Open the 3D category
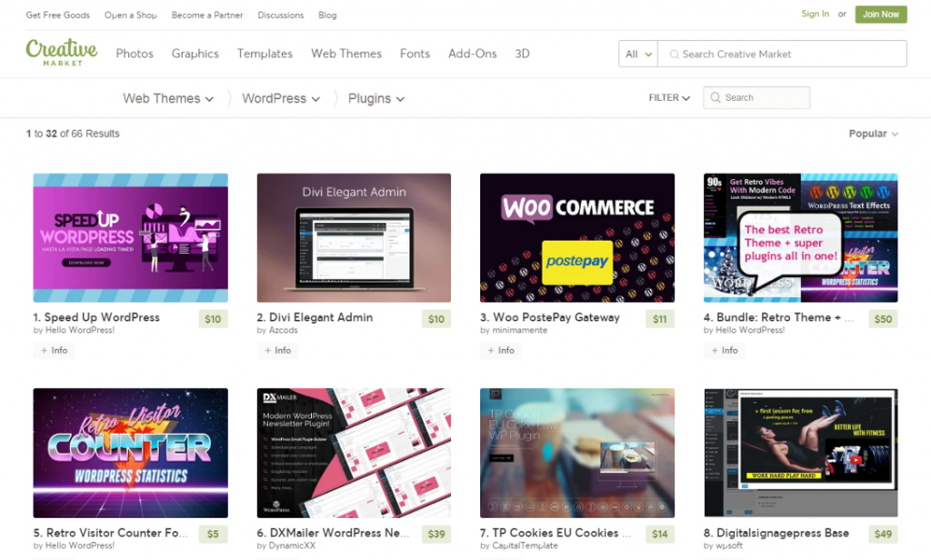Image resolution: width=931 pixels, height=560 pixels. pyautogui.click(x=523, y=54)
